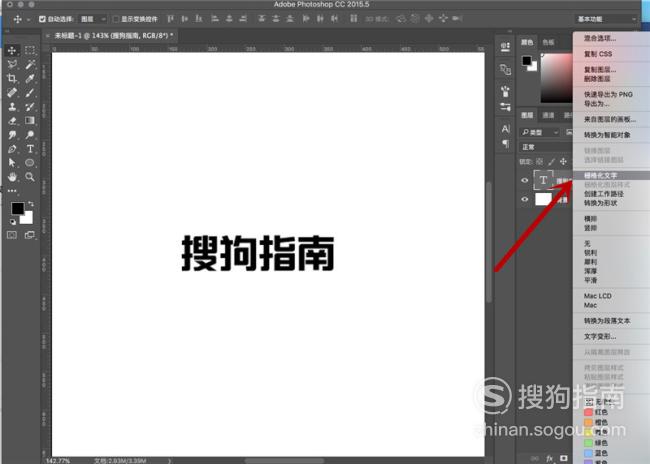Click the foreground color swatch in toolbox

(x=18, y=208)
